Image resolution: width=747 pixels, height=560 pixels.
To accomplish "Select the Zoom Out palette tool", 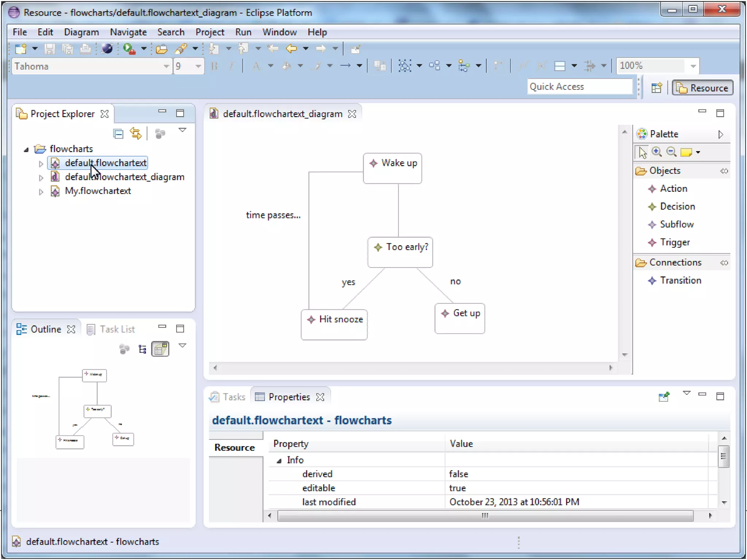I will click(x=671, y=152).
